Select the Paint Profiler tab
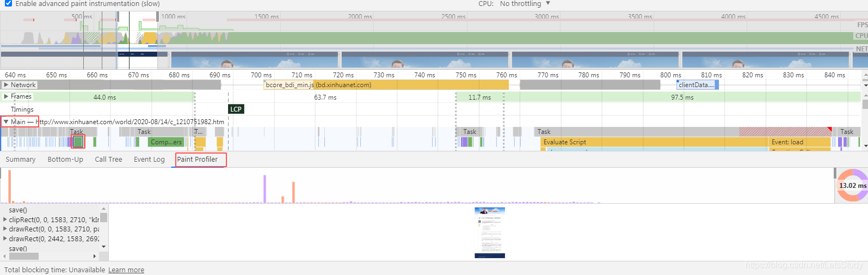Image resolution: width=868 pixels, height=275 pixels. point(197,160)
